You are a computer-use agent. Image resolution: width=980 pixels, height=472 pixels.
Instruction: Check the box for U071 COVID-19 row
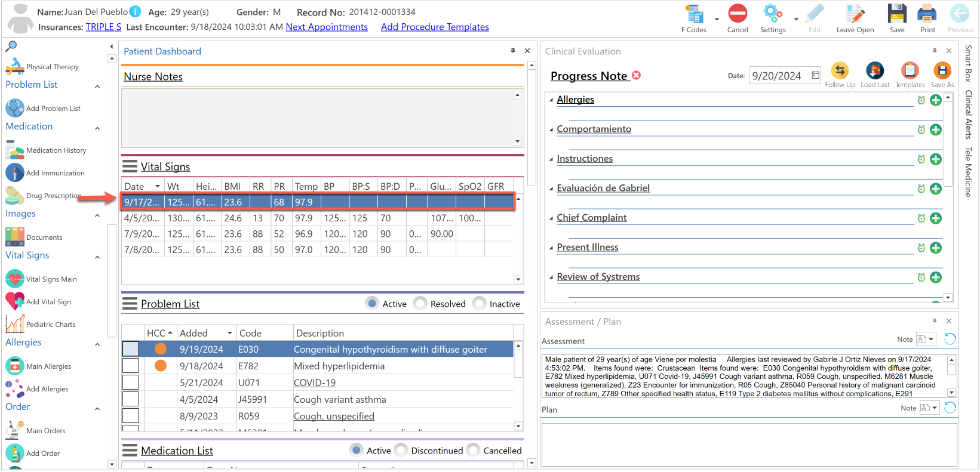point(130,382)
